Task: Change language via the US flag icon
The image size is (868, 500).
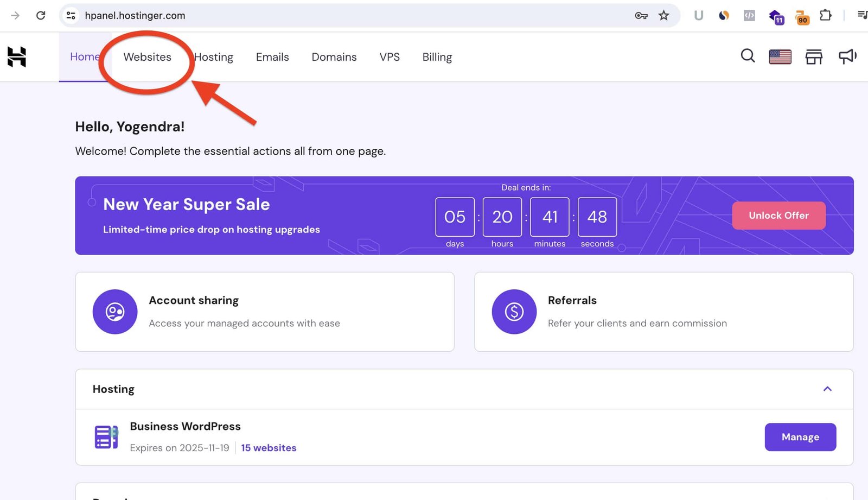Action: click(780, 56)
